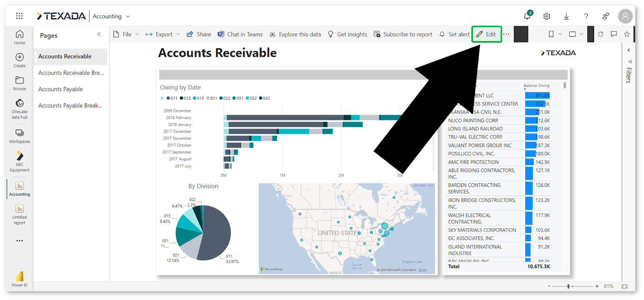This screenshot has width=644, height=300.
Task: Zoom in with the plus button
Action: pyautogui.click(x=597, y=286)
